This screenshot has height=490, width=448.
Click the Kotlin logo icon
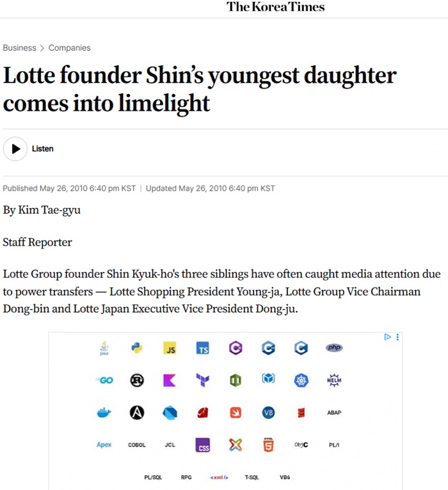(x=170, y=381)
